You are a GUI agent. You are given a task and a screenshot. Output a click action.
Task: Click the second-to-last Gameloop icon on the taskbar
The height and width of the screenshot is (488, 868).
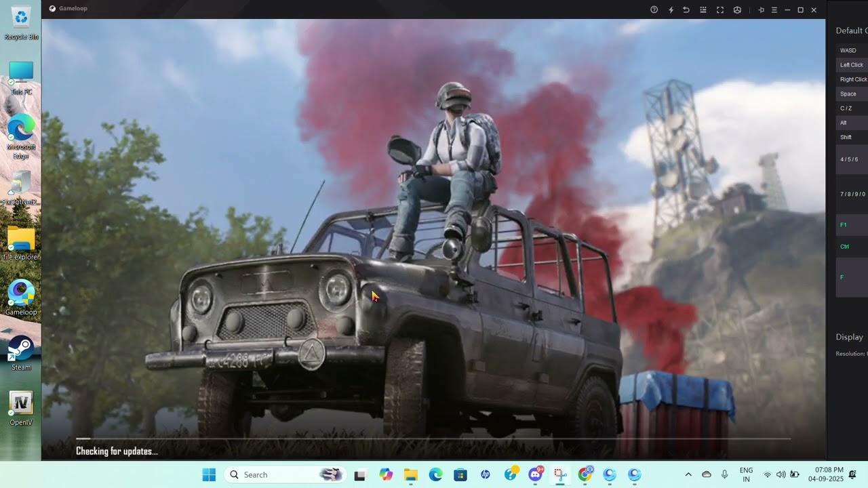[610, 474]
